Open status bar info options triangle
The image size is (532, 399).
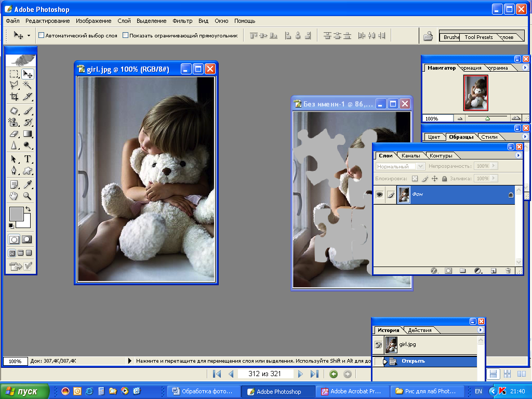(129, 361)
